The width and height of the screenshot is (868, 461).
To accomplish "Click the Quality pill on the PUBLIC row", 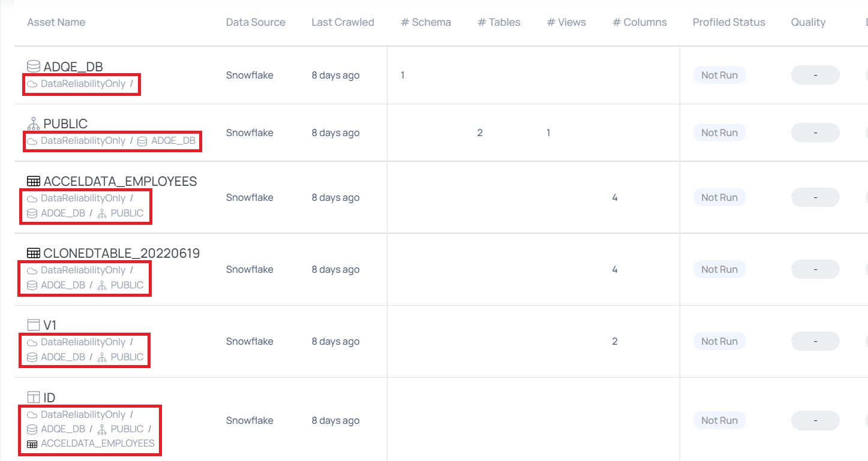I will (815, 132).
